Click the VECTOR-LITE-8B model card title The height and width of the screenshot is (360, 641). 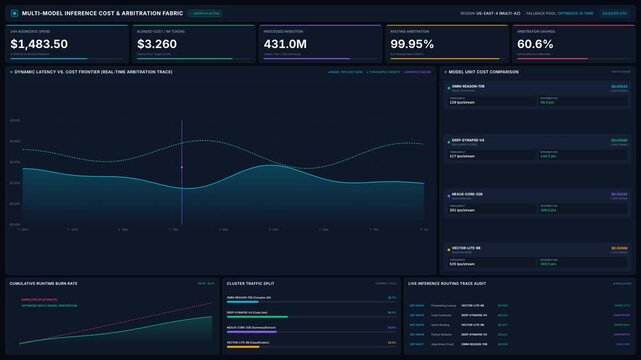point(466,248)
